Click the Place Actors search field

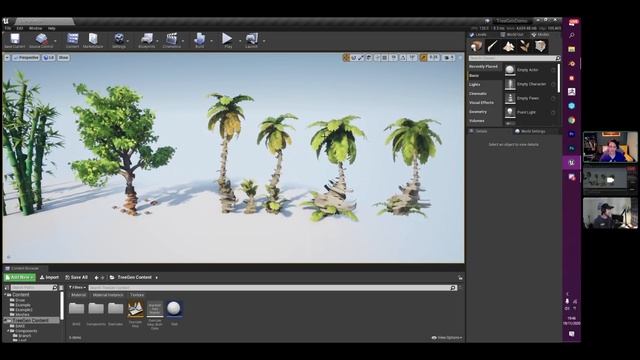click(x=514, y=58)
